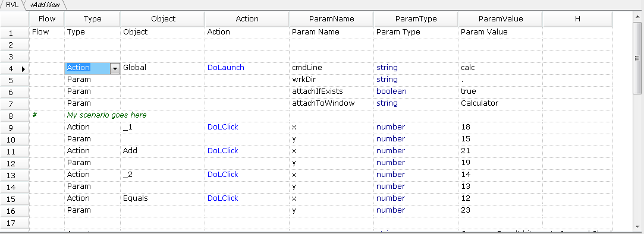644x234 pixels.
Task: Select the Global object cell
Action: click(163, 68)
